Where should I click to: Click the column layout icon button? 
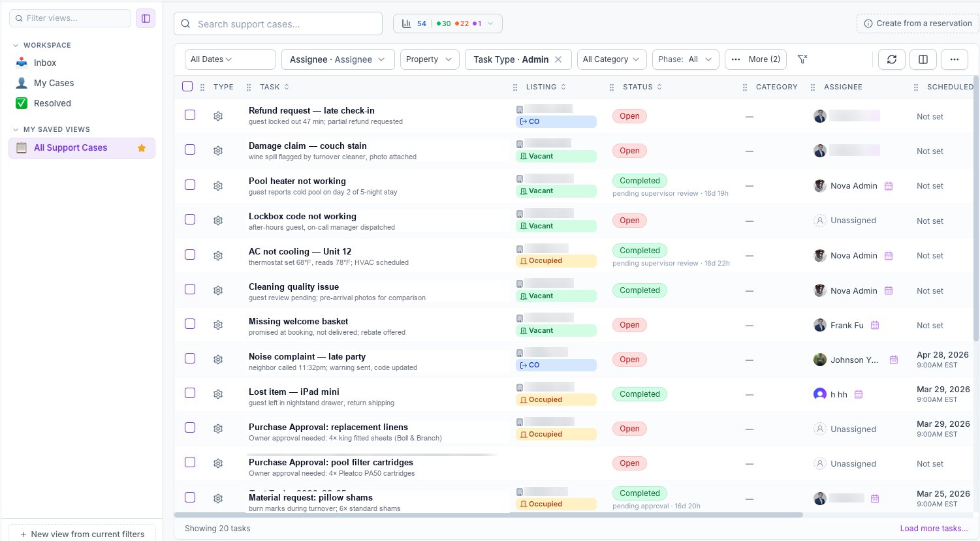[x=923, y=59]
